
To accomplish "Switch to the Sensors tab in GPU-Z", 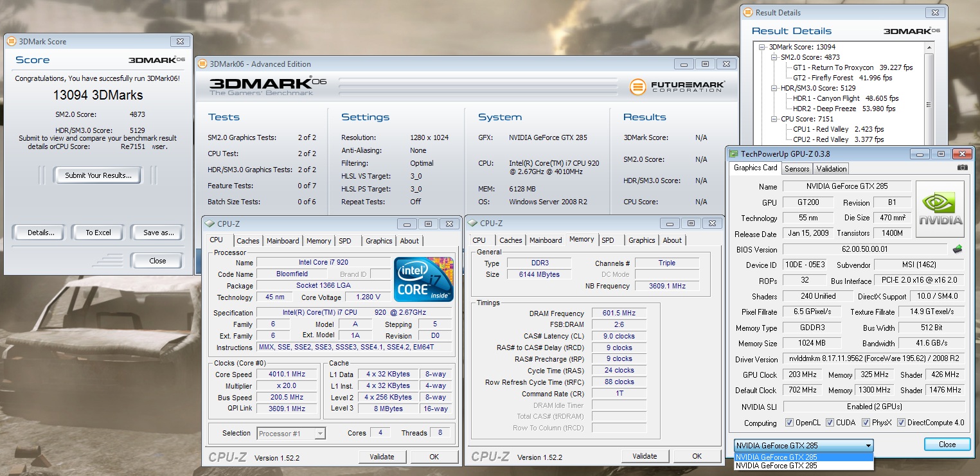I will pos(797,168).
